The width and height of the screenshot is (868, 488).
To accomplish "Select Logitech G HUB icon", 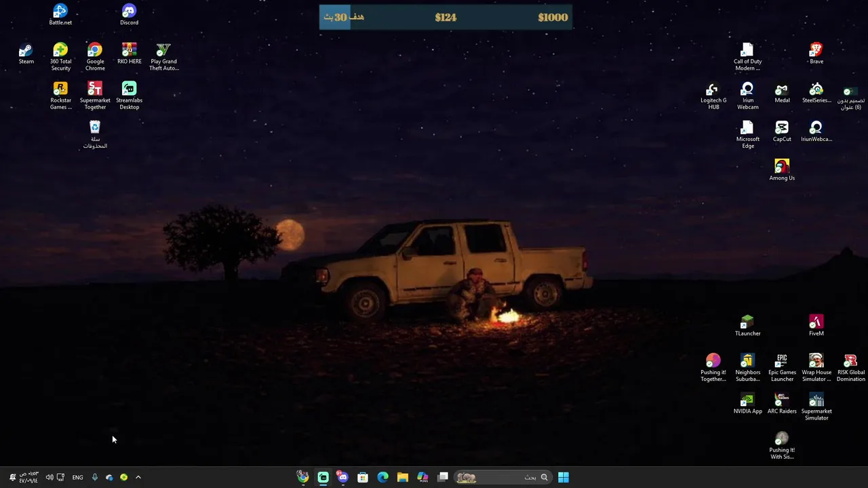I will click(x=713, y=96).
